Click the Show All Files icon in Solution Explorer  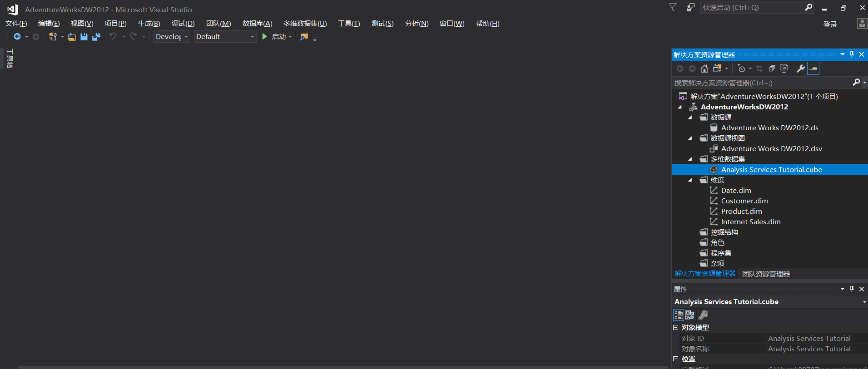pos(784,69)
